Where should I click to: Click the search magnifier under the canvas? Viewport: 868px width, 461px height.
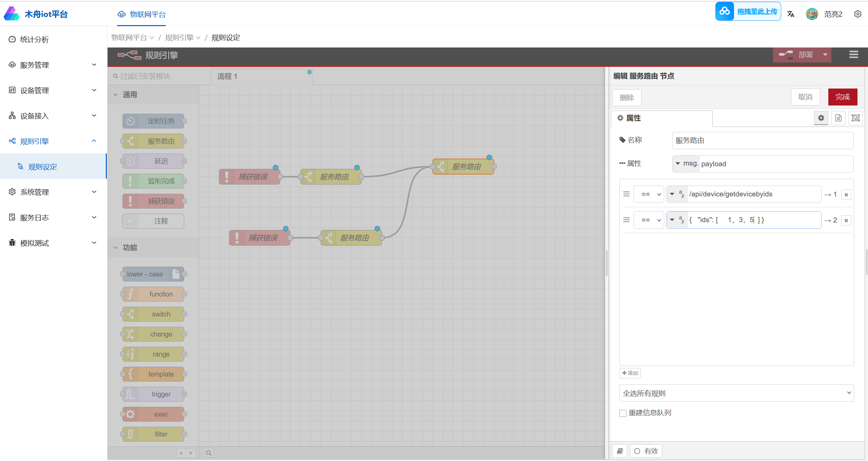click(x=209, y=453)
